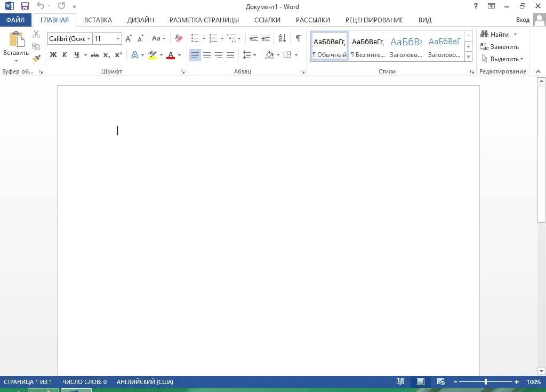Open the font name dropdown Calibri
The width and height of the screenshot is (546, 392).
tap(89, 38)
